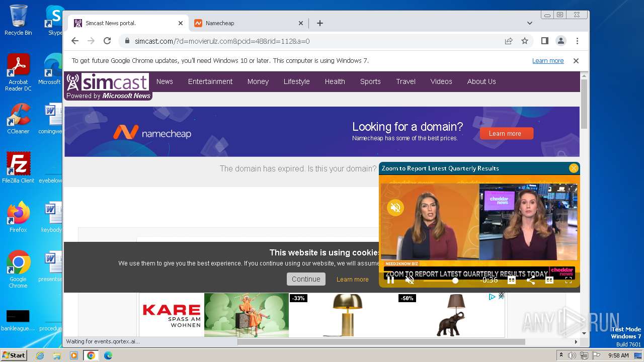Go to the Travel section
This screenshot has height=362, width=644.
tap(406, 81)
